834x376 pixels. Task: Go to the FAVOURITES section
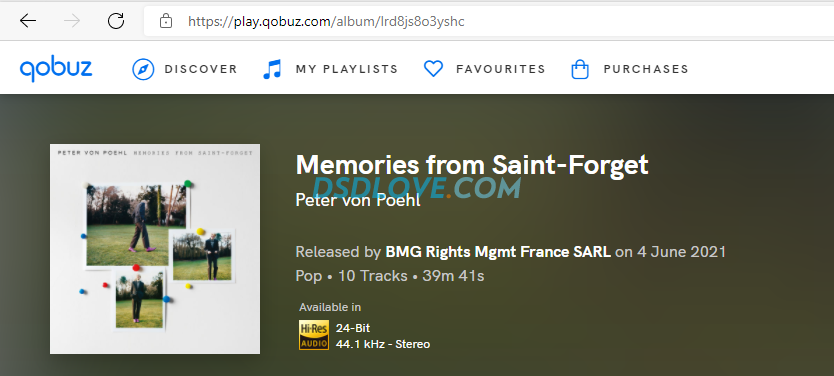coord(501,69)
